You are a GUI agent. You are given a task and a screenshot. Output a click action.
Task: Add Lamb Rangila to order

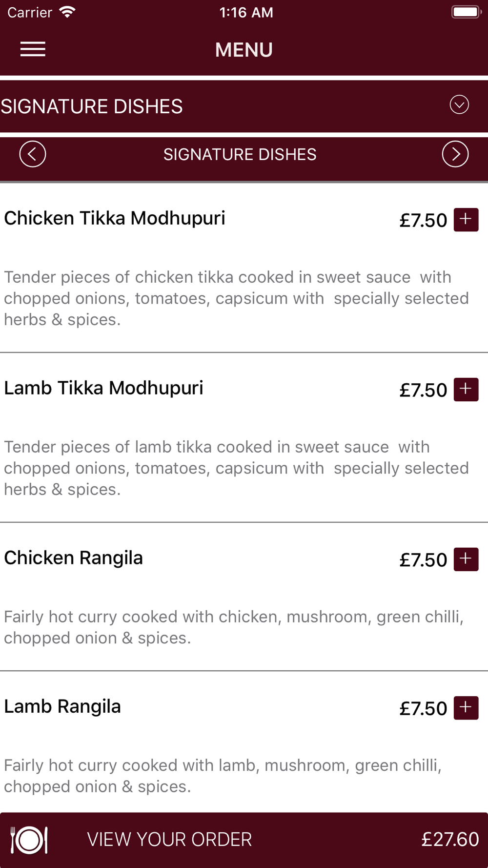tap(466, 707)
